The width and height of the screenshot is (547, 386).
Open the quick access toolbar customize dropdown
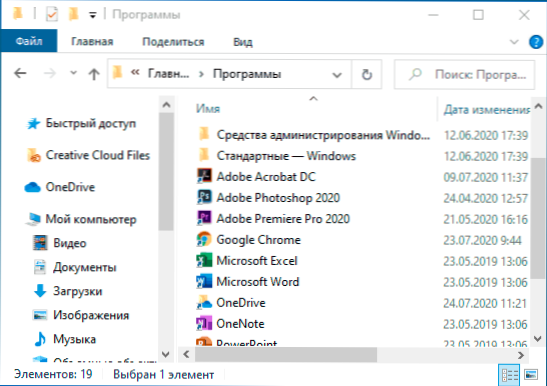coord(92,15)
